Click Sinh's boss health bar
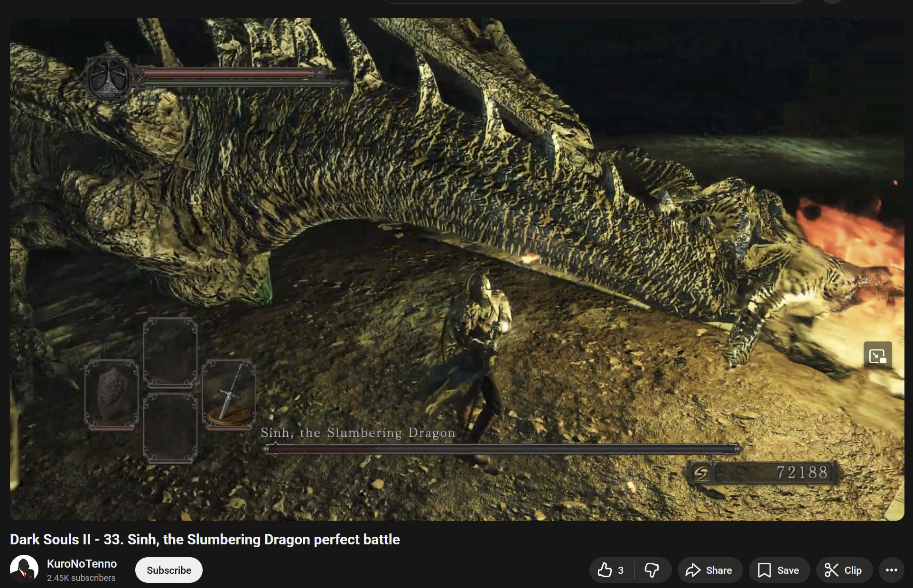 tap(502, 448)
